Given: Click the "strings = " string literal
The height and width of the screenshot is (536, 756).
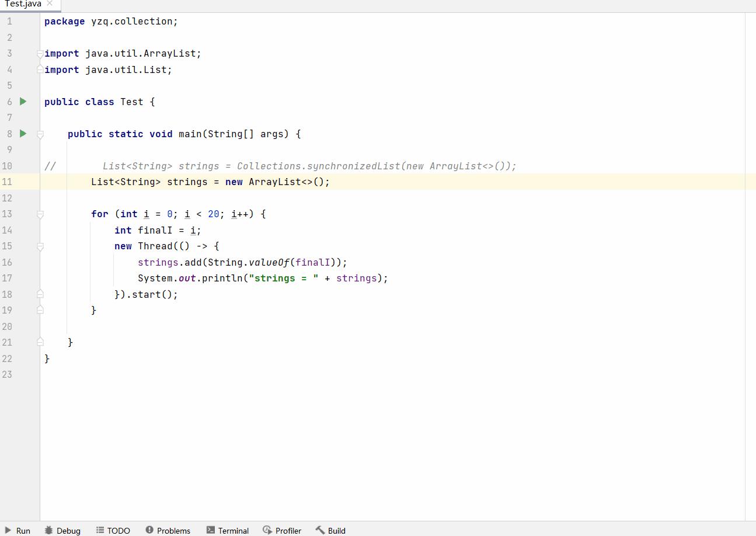Looking at the screenshot, I should click(283, 278).
